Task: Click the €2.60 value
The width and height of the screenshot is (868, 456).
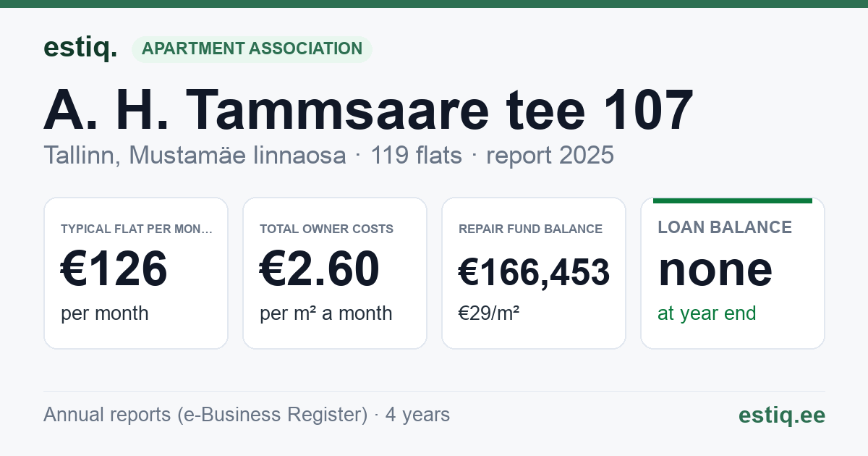Action: click(x=320, y=269)
